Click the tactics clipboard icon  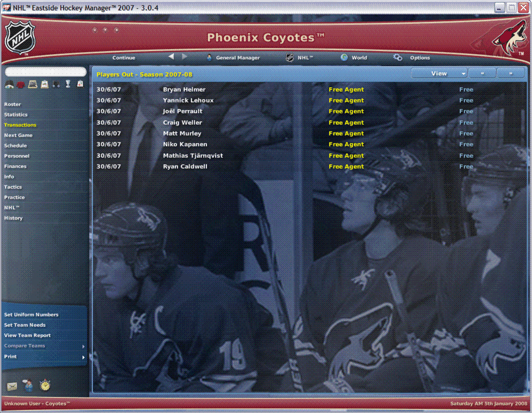point(45,84)
